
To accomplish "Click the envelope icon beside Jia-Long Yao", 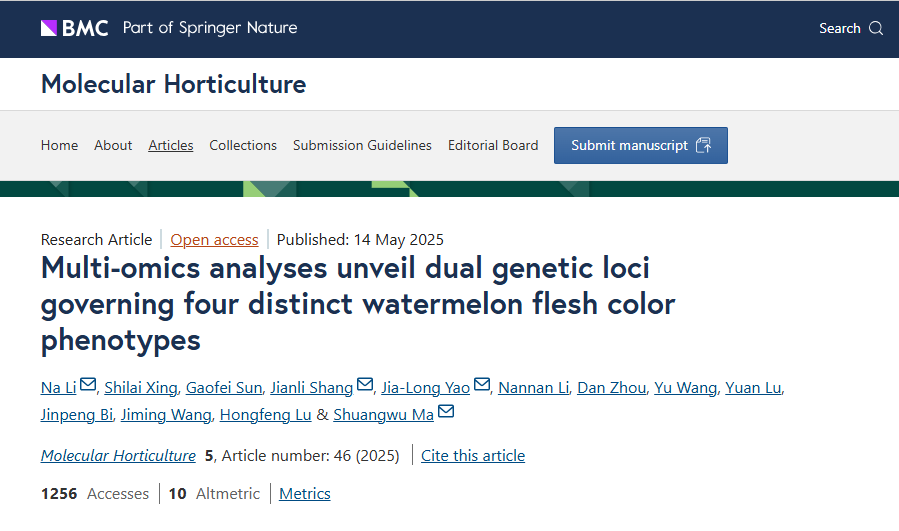I will [482, 386].
